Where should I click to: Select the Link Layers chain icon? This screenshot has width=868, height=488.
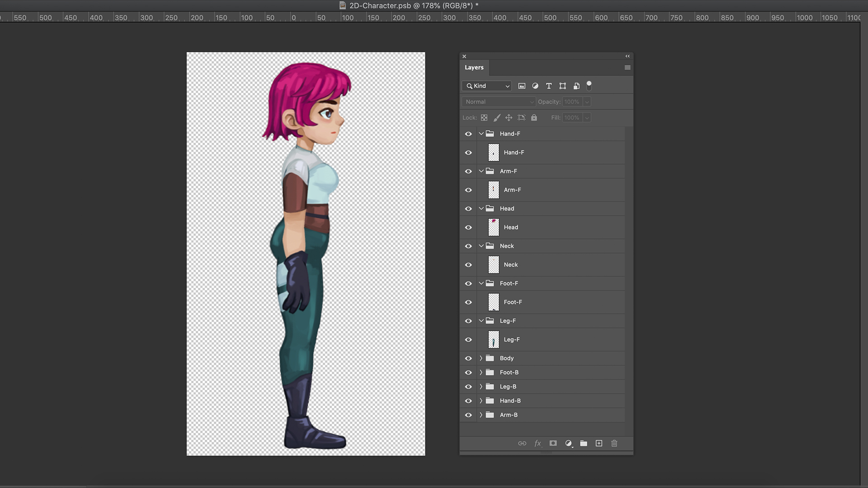[x=522, y=443]
